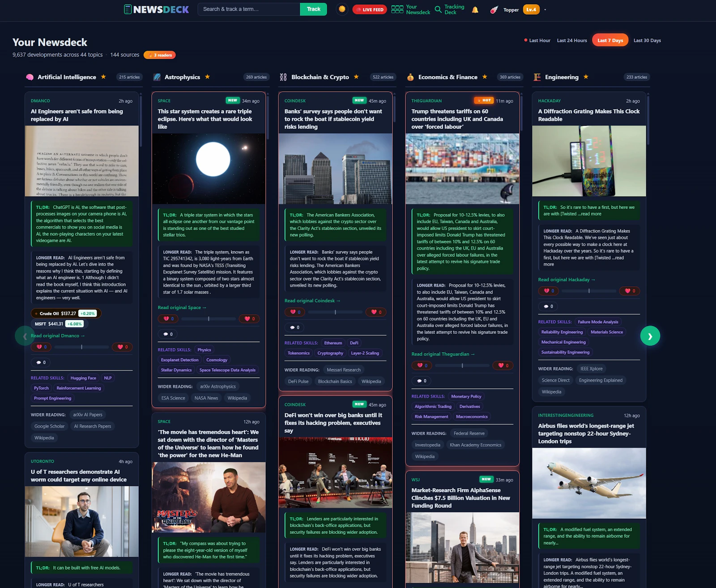Click the heart like on triple eclipse article

[249, 319]
